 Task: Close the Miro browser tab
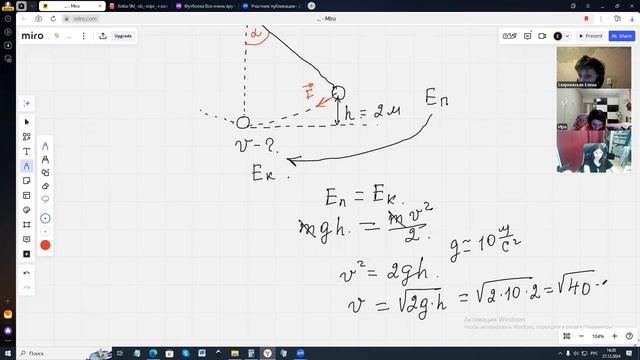tap(100, 6)
